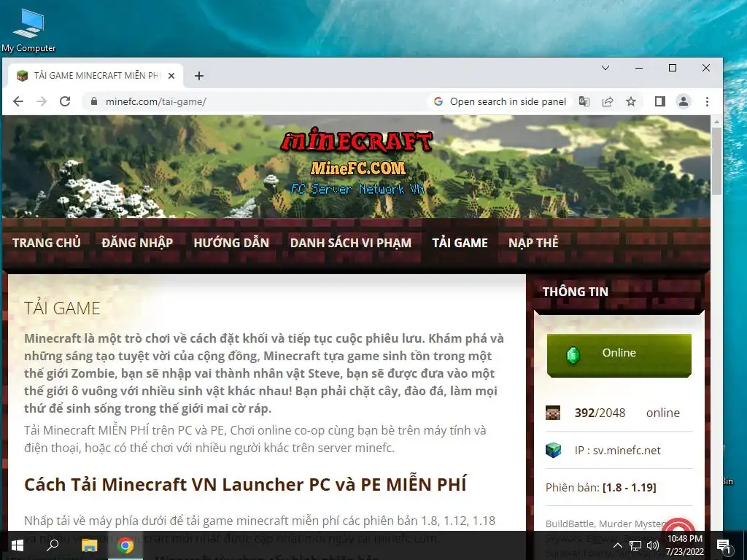Screen dimensions: 747x560
Task: Open Google search in side panel
Action: [x=499, y=101]
